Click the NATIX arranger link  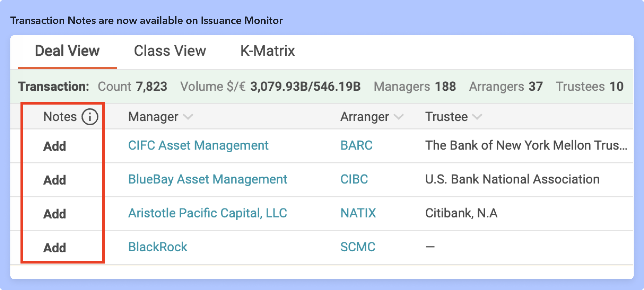[358, 213]
